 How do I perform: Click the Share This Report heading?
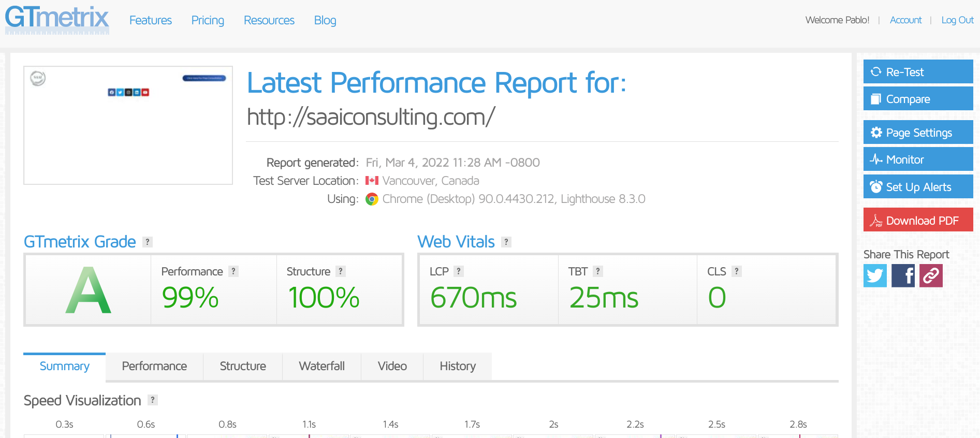coord(906,254)
